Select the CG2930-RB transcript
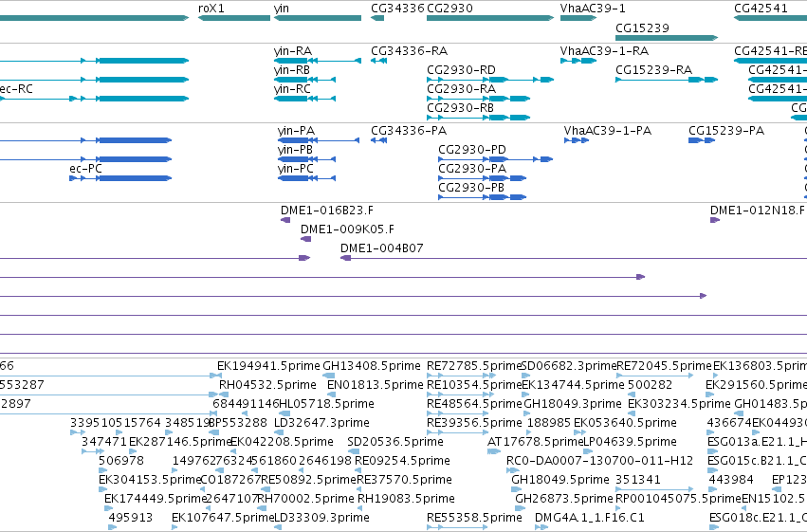Viewport: 807px width, 532px height. pos(478,118)
